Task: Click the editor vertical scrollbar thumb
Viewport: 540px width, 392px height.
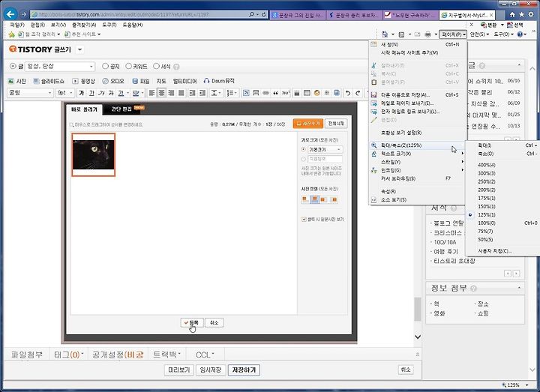Action: pyautogui.click(x=418, y=309)
